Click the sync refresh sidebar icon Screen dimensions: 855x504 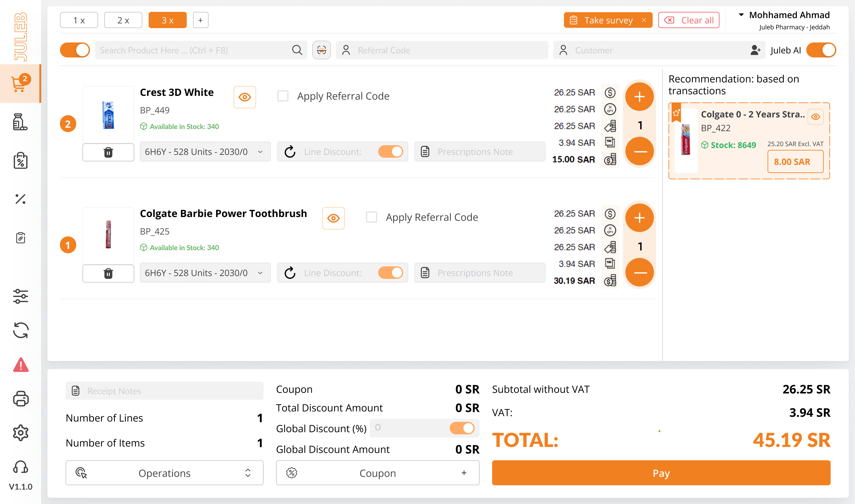point(20,330)
